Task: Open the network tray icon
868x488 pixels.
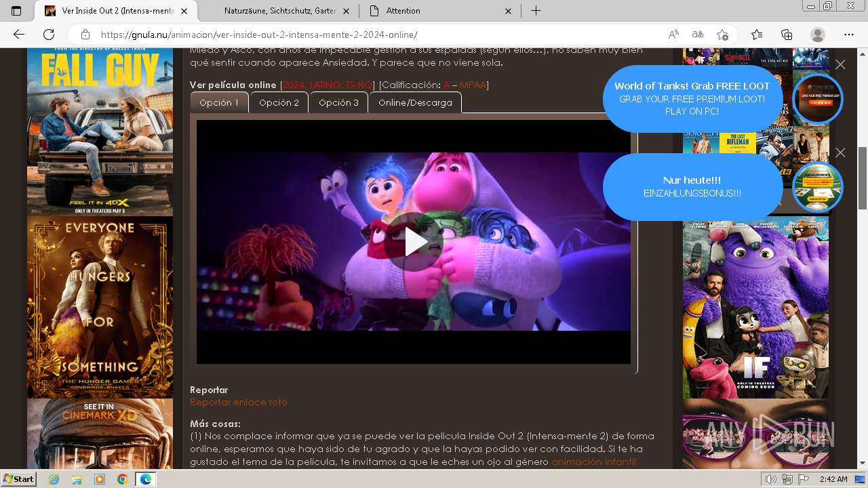Action: pyautogui.click(x=787, y=479)
